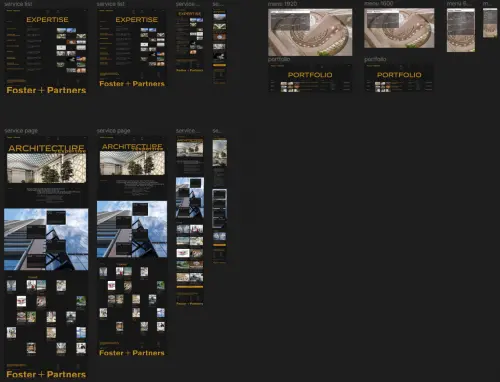The height and width of the screenshot is (382, 500).
Task: Select the "portfolio" label below menu 1920
Action: (279, 59)
